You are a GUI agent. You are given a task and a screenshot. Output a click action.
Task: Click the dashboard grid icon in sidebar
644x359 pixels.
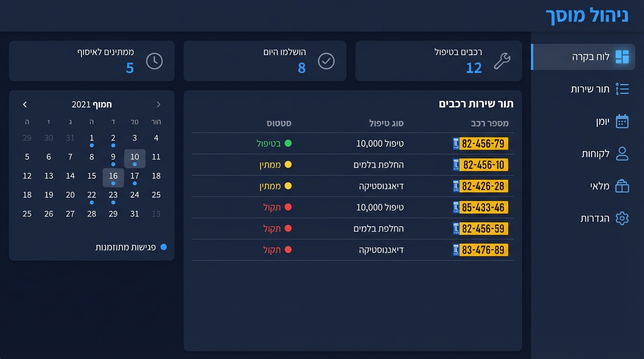click(x=622, y=57)
